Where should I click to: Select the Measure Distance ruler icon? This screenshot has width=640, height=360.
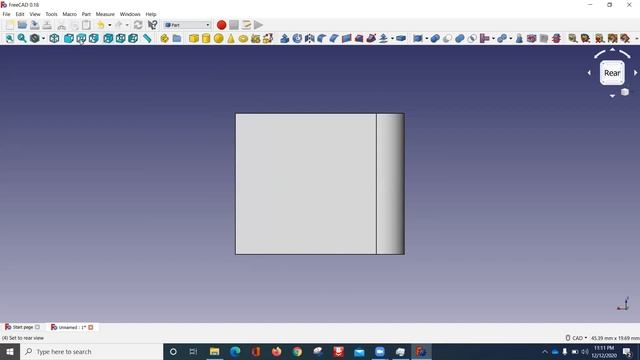pyautogui.click(x=147, y=38)
